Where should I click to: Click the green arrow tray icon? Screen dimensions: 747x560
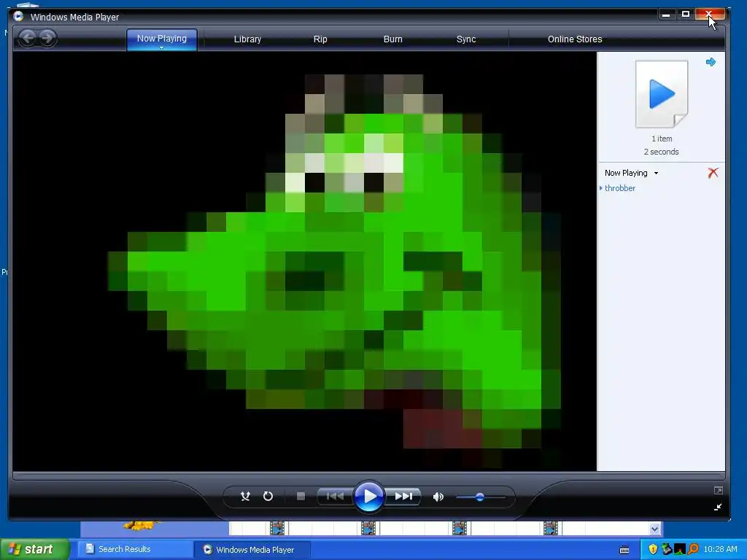click(x=667, y=549)
